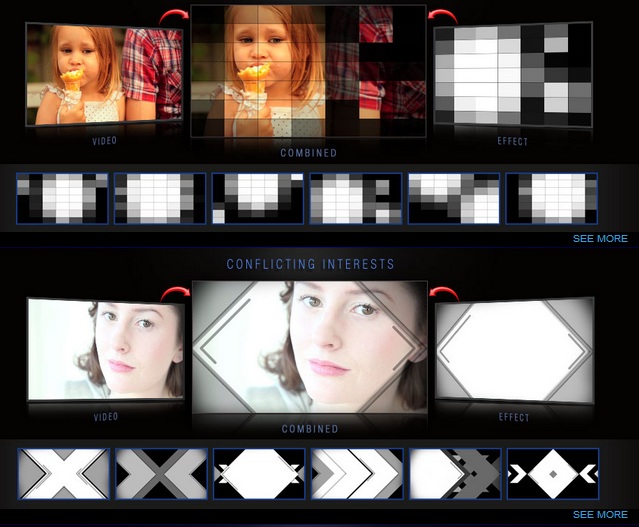Click the Conflicting Interests section title
The image size is (639, 527).
(310, 265)
